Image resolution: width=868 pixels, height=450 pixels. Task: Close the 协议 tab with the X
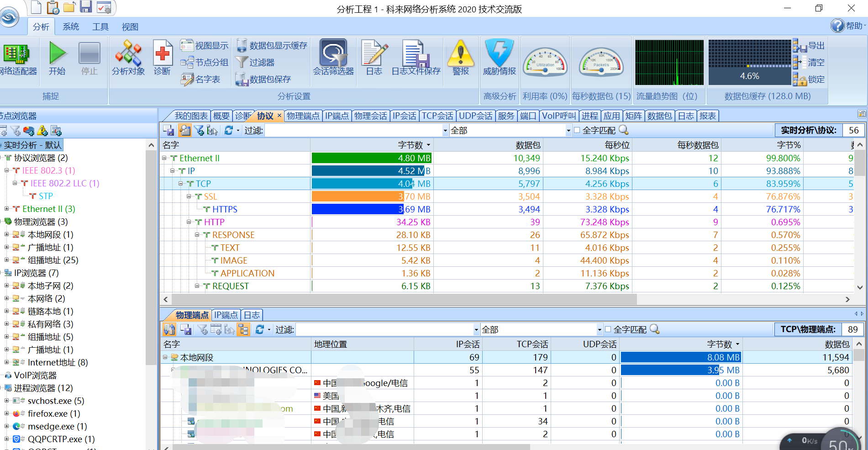coord(279,116)
